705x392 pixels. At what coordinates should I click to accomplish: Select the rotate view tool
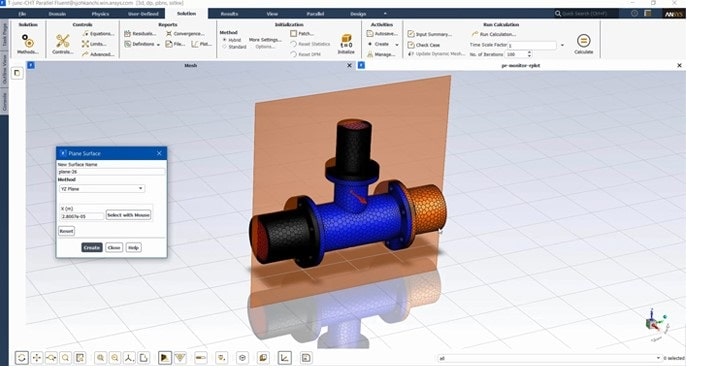22,358
